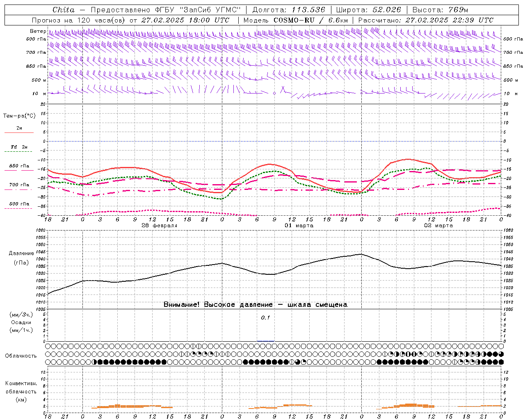525x420 pixels.
Task: Click the "Ветер" wind panel label
Action: tap(38, 31)
